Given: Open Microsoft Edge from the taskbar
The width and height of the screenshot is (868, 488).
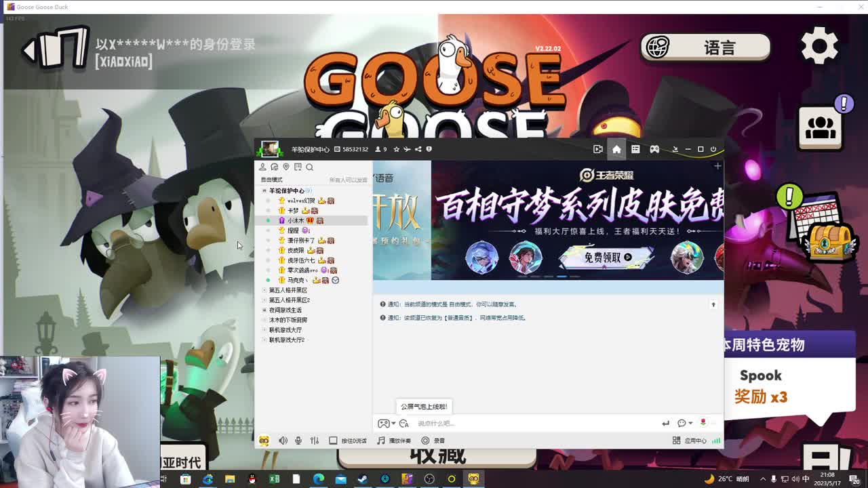Looking at the screenshot, I should coord(318,479).
